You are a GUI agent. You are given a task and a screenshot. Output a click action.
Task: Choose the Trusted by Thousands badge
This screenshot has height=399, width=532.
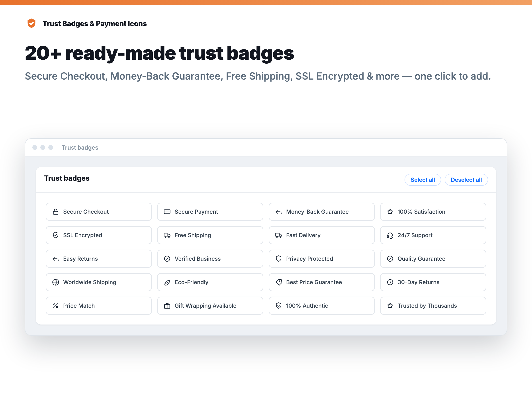(x=433, y=306)
